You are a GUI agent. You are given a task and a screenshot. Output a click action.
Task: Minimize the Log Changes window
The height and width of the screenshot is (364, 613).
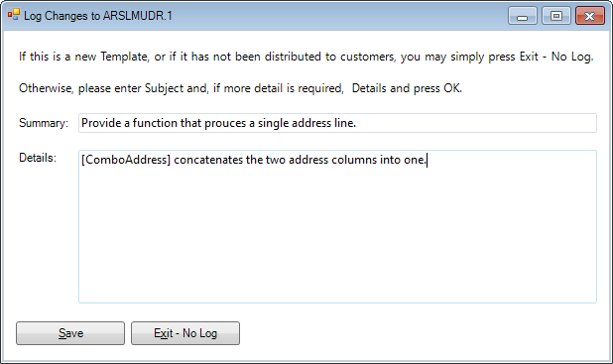523,16
